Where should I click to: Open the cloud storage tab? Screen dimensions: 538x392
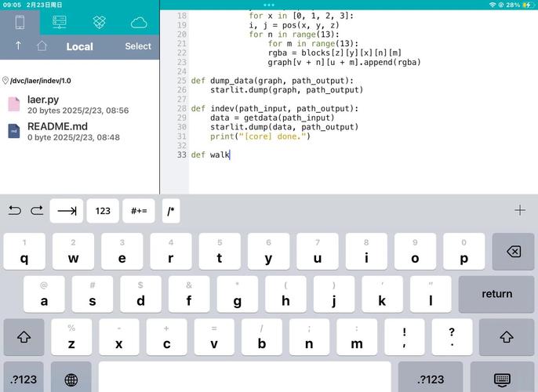pos(139,22)
